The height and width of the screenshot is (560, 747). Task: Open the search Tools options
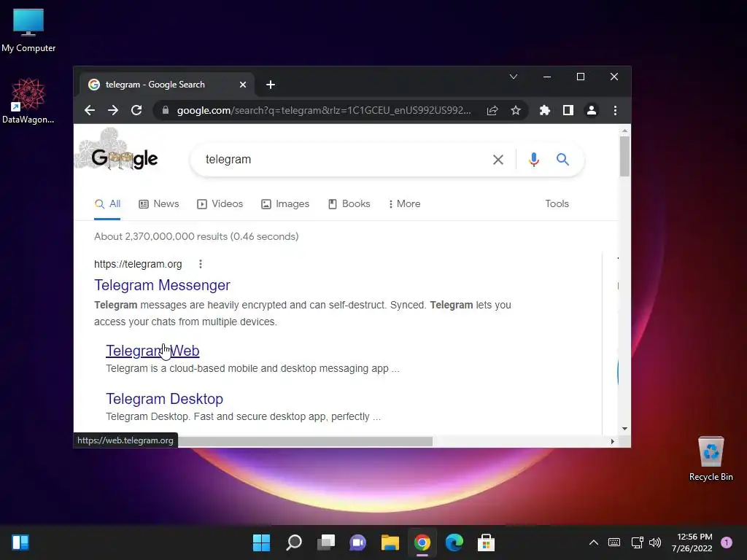pyautogui.click(x=557, y=204)
